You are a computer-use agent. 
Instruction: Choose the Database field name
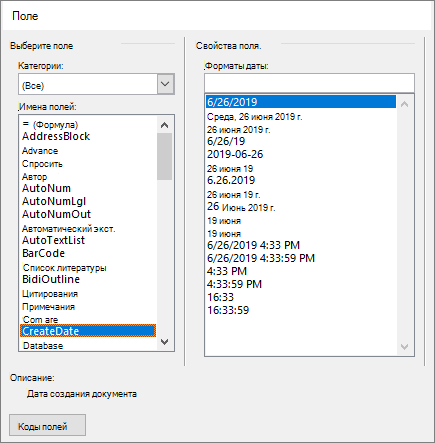[43, 346]
